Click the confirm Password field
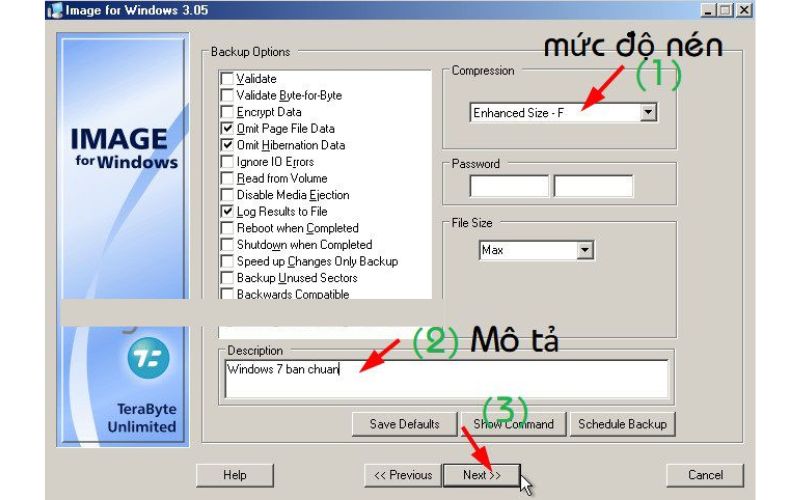 [x=593, y=186]
